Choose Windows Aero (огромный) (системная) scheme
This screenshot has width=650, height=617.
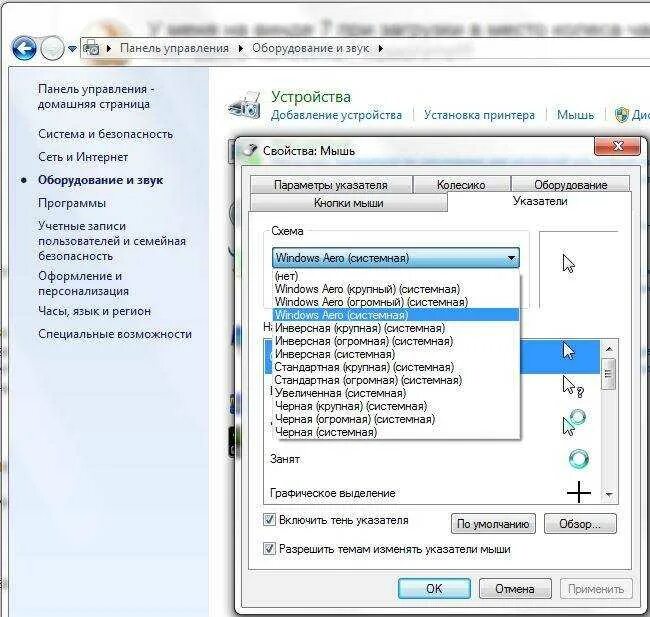tap(396, 302)
